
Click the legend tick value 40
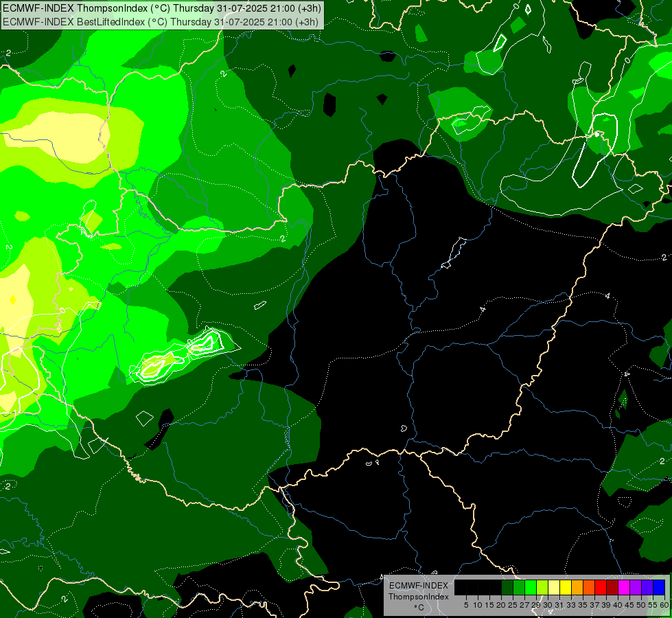(x=618, y=605)
